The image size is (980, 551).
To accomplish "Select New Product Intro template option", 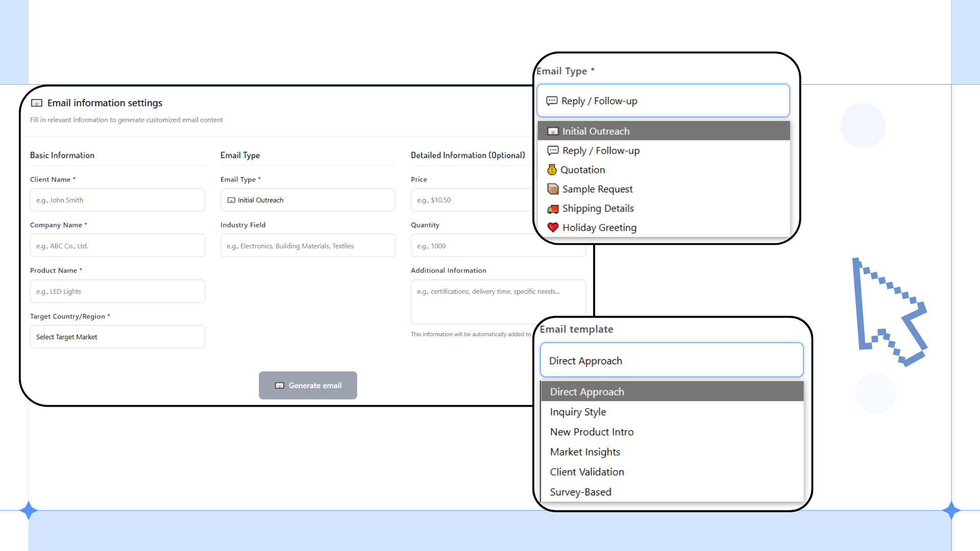I will click(592, 432).
